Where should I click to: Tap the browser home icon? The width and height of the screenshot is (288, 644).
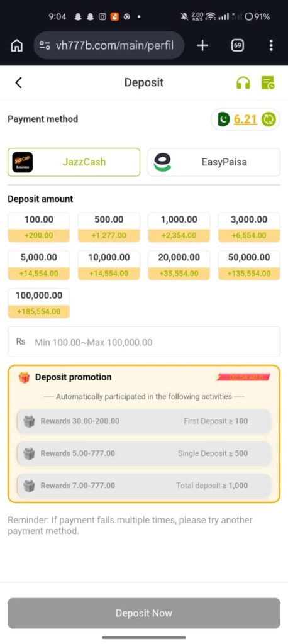pos(16,45)
